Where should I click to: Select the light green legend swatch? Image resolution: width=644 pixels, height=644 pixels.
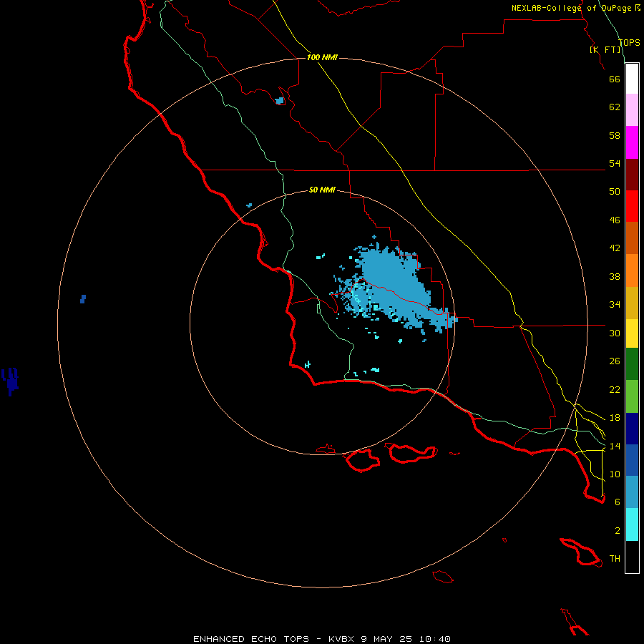click(x=632, y=396)
